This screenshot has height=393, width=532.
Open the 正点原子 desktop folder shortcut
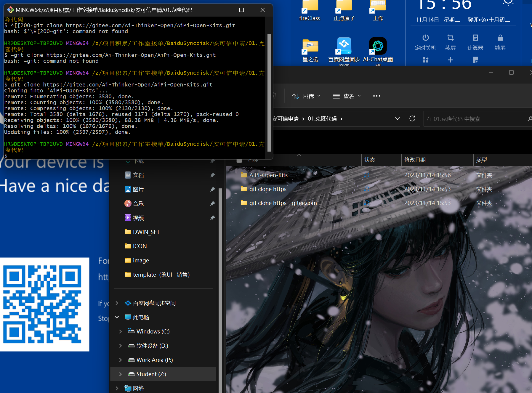point(344,11)
